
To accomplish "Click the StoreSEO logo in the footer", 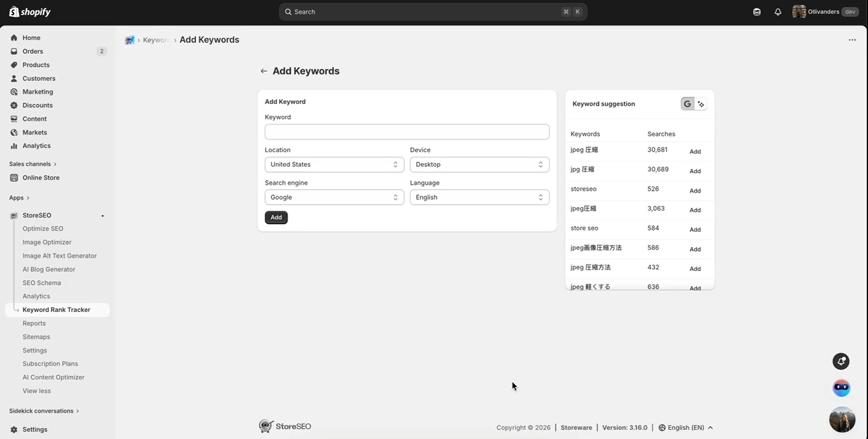I will point(266,426).
